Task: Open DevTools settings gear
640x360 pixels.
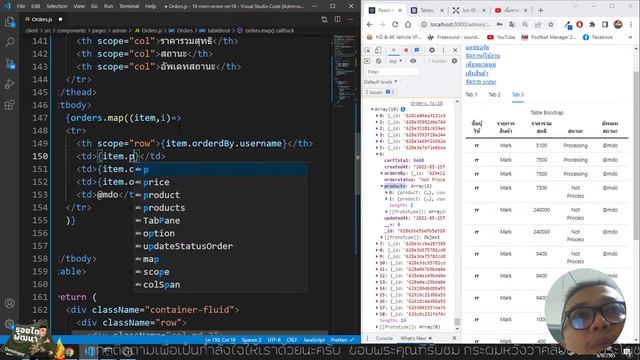Action: coord(432,50)
